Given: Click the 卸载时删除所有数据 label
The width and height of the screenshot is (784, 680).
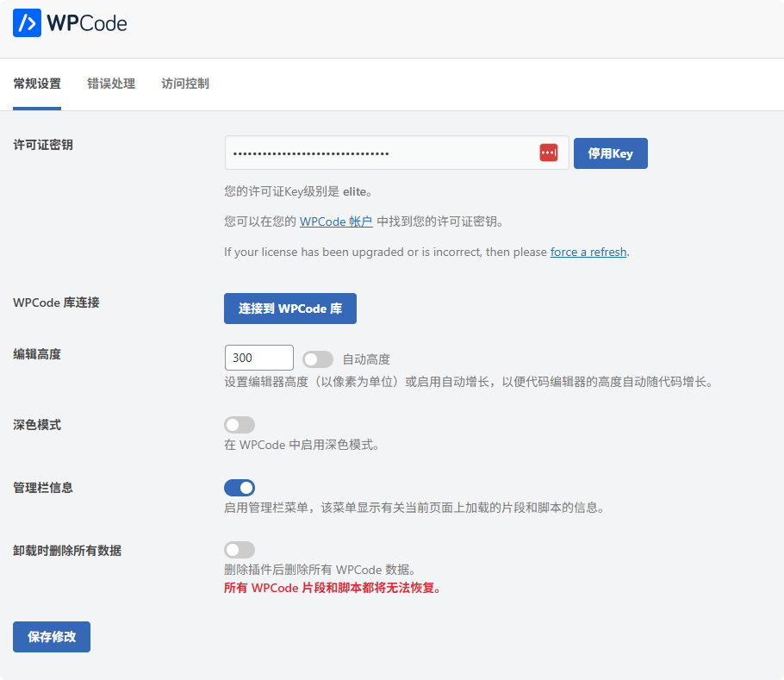Looking at the screenshot, I should 67,551.
